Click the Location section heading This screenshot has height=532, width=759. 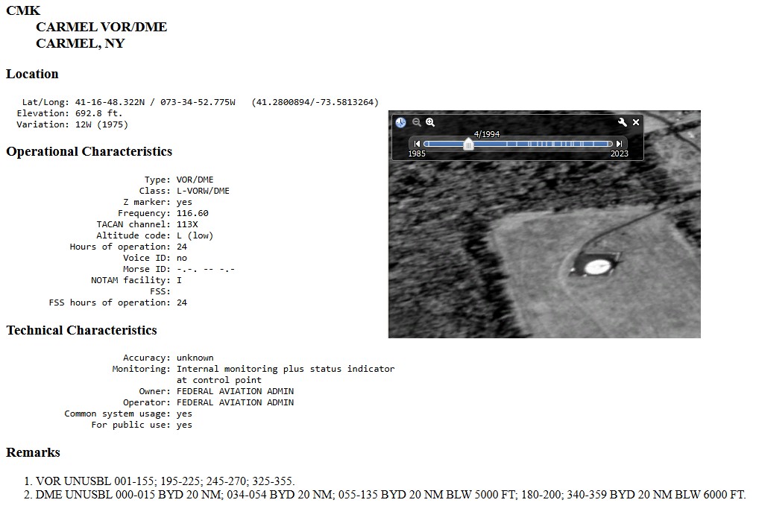32,74
